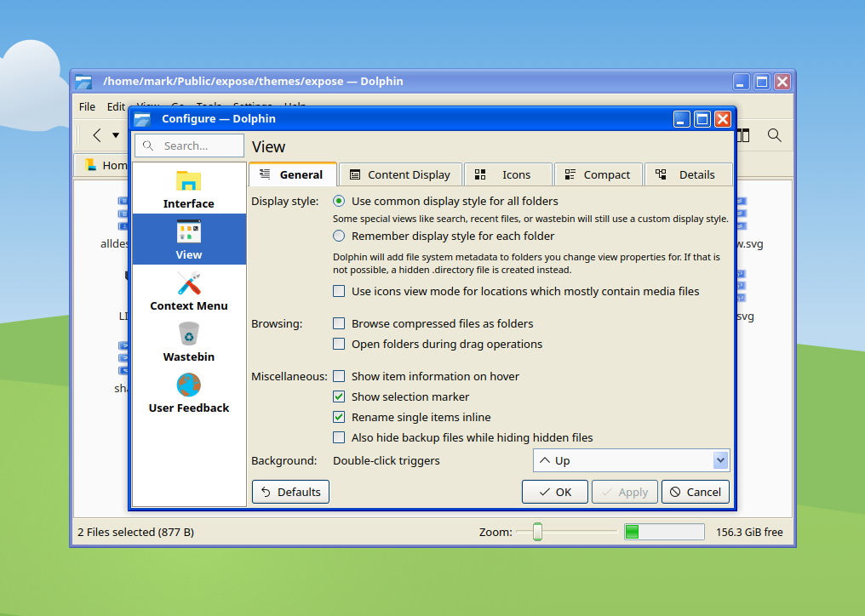Click the Search settings field
Image resolution: width=865 pixels, height=616 pixels.
click(189, 145)
